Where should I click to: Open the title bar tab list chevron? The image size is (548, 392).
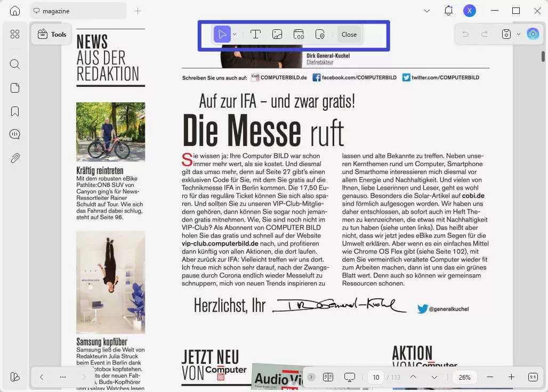pyautogui.click(x=427, y=11)
